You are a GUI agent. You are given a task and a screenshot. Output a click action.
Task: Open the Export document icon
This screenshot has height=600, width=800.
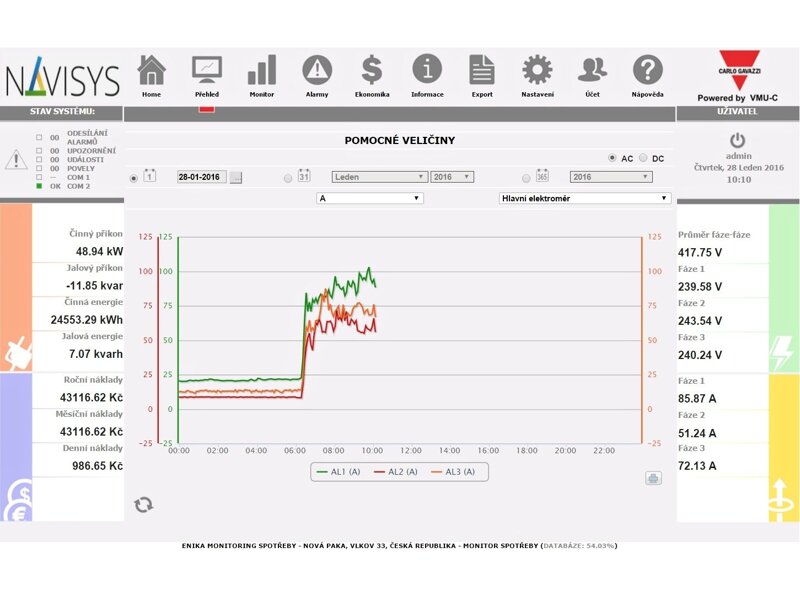click(x=482, y=70)
